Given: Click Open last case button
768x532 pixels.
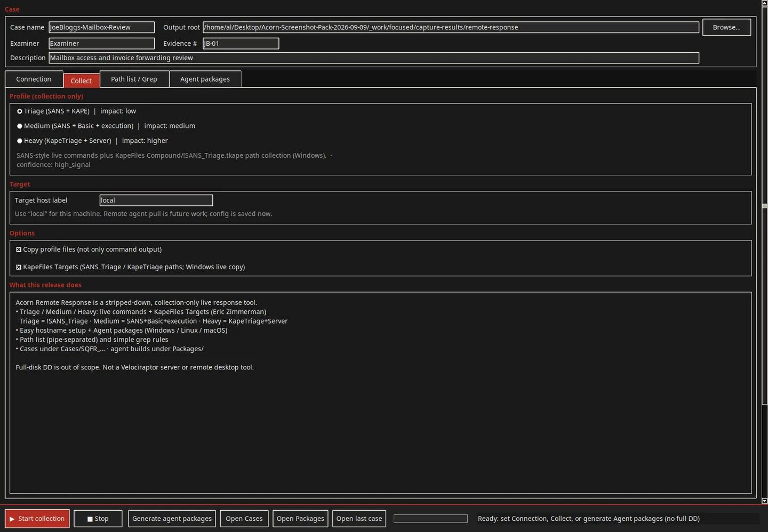Looking at the screenshot, I should pyautogui.click(x=359, y=519).
